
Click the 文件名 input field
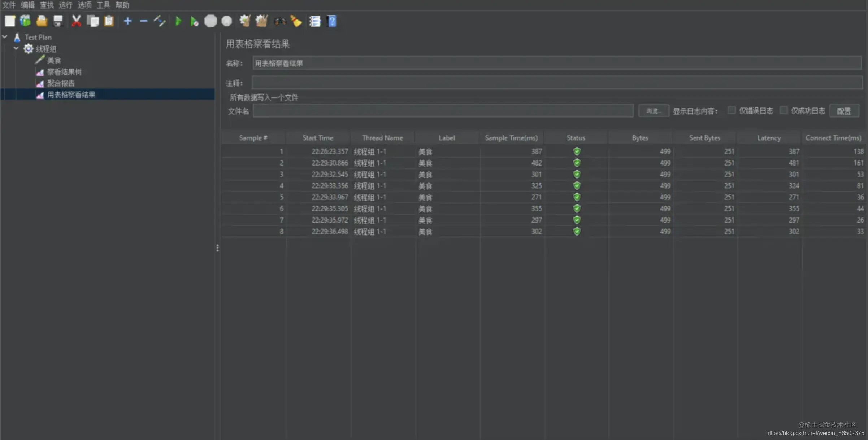click(x=443, y=111)
